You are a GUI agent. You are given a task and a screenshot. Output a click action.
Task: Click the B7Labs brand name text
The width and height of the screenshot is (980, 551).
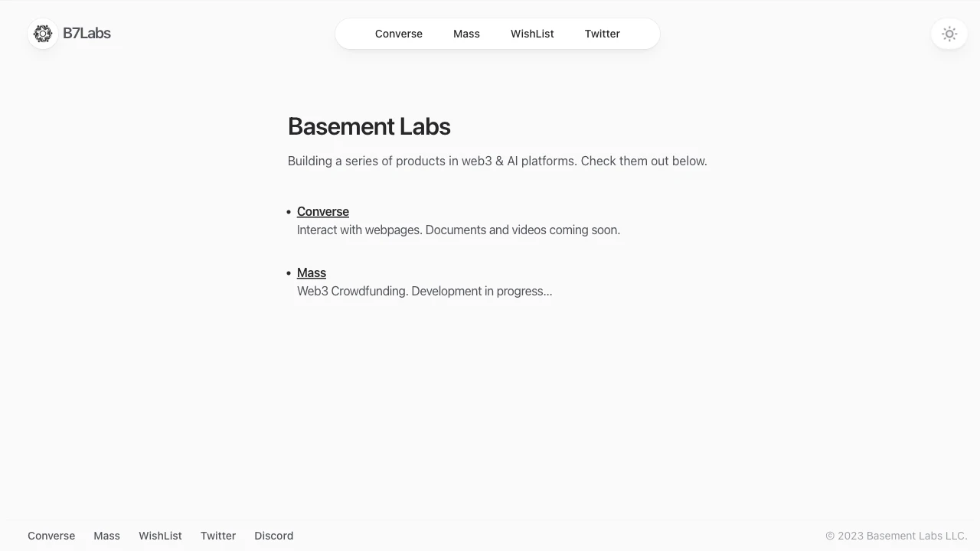point(86,34)
